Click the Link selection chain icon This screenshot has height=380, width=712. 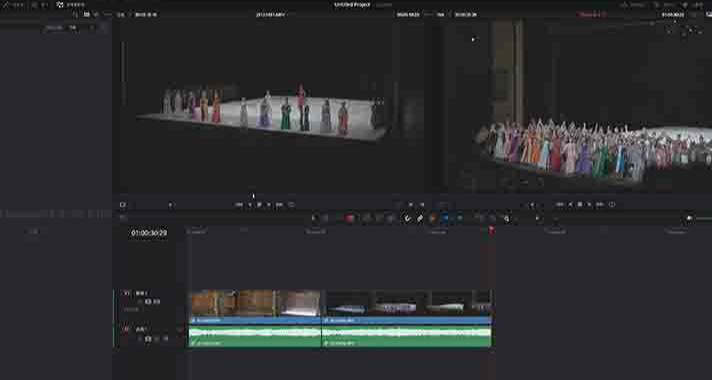pyautogui.click(x=420, y=218)
